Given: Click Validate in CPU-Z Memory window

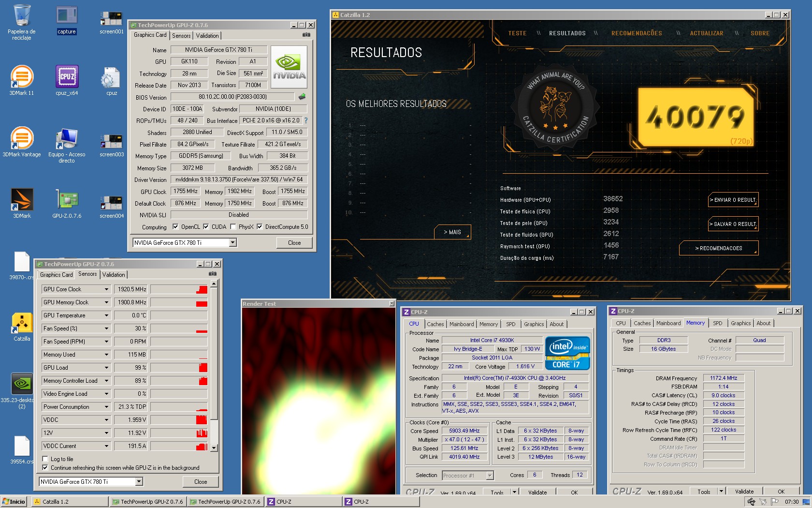Looking at the screenshot, I should (x=744, y=491).
